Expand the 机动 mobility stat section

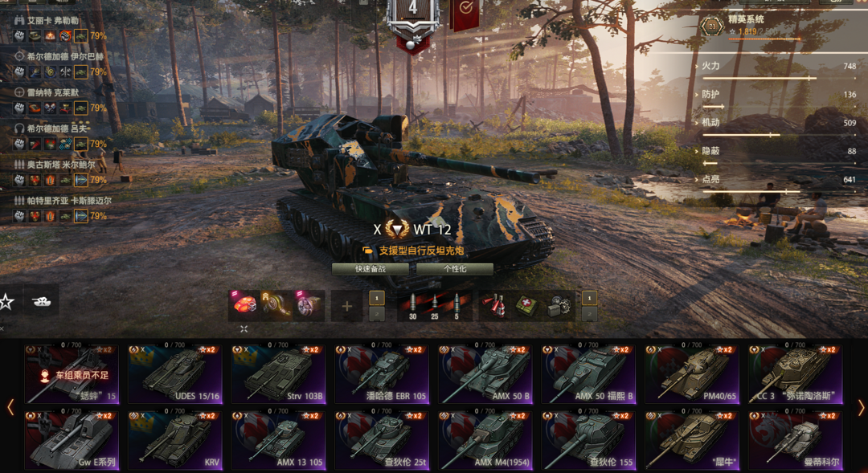tap(710, 122)
